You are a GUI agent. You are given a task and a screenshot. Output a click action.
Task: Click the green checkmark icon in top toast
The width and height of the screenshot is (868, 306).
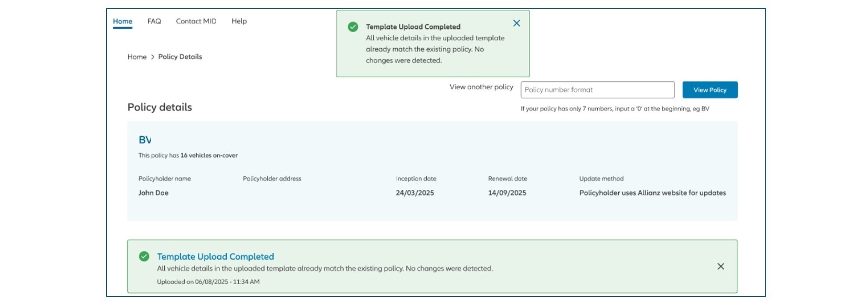[x=353, y=27]
